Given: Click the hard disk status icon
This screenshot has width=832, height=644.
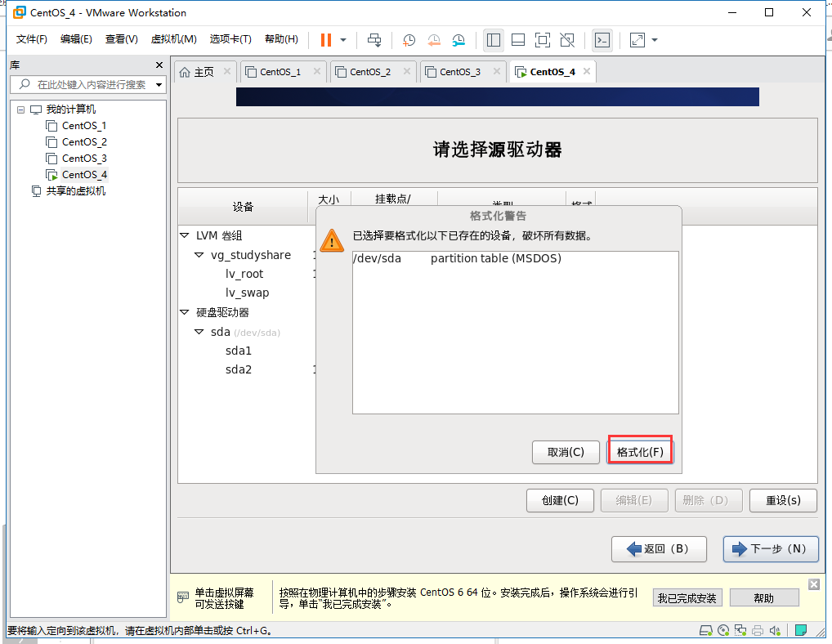Looking at the screenshot, I should click(x=705, y=630).
